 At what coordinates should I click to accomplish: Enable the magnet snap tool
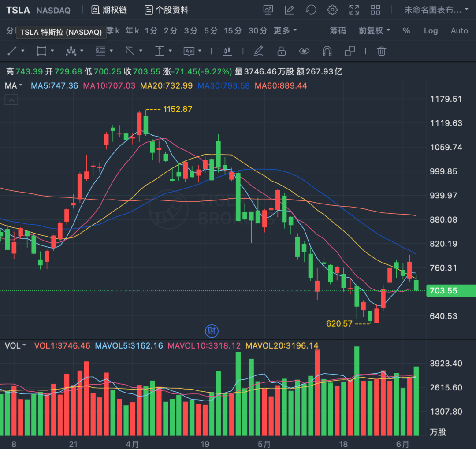327,51
